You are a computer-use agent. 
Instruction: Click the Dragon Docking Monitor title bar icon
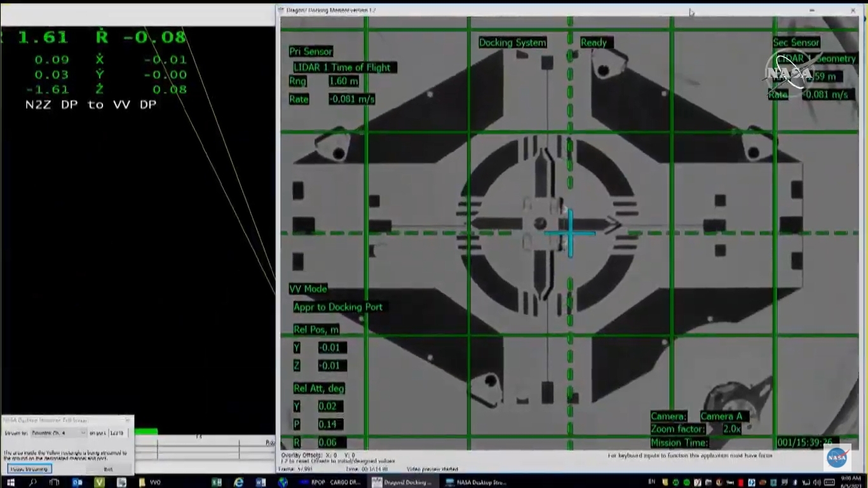point(281,10)
